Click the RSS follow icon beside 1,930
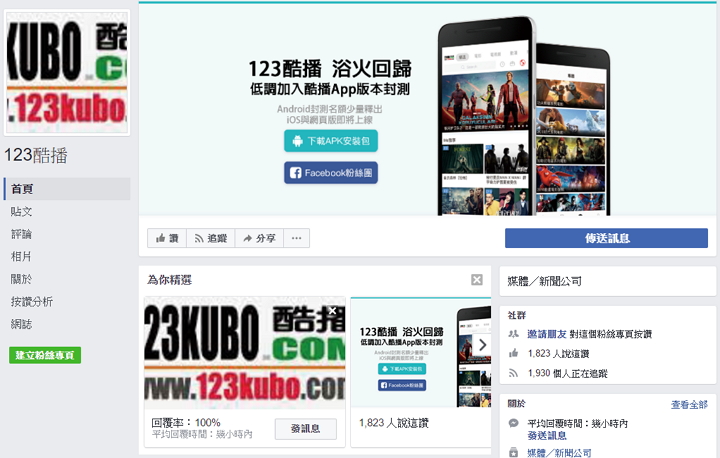 pyautogui.click(x=513, y=373)
